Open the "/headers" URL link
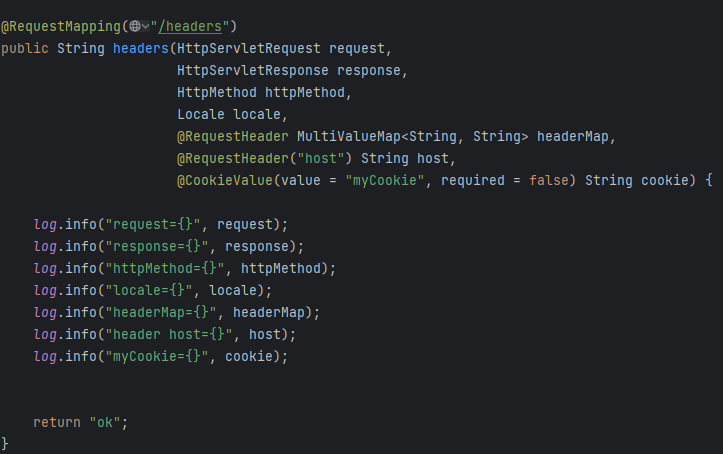 (x=190, y=27)
